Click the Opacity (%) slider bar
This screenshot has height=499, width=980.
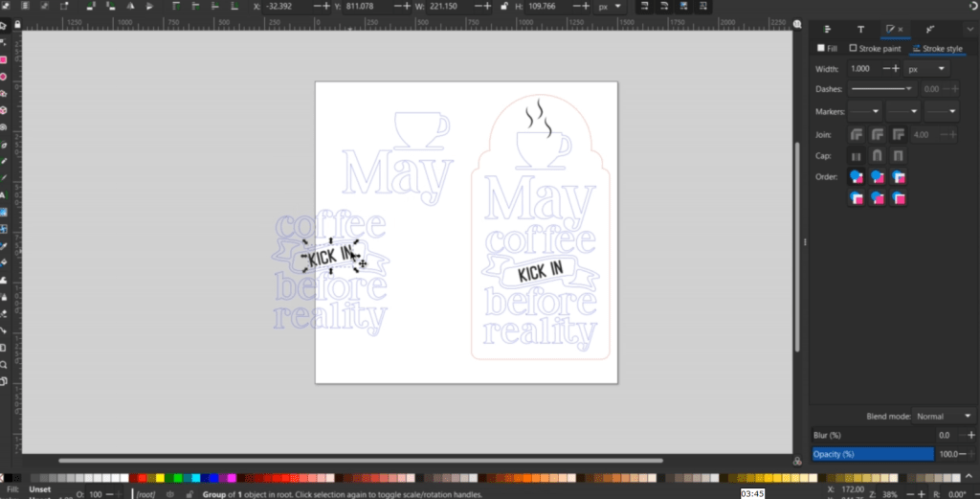click(x=872, y=453)
